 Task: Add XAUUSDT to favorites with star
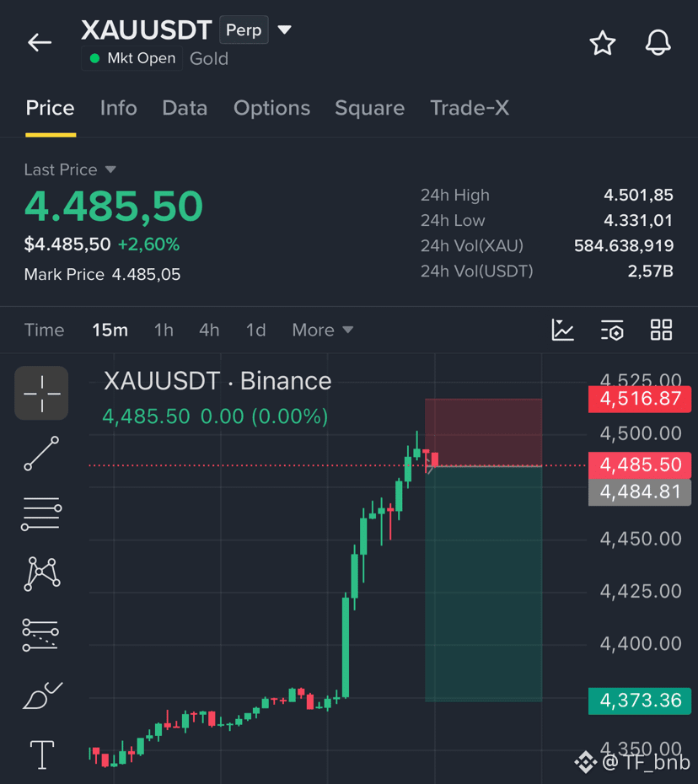click(x=603, y=43)
